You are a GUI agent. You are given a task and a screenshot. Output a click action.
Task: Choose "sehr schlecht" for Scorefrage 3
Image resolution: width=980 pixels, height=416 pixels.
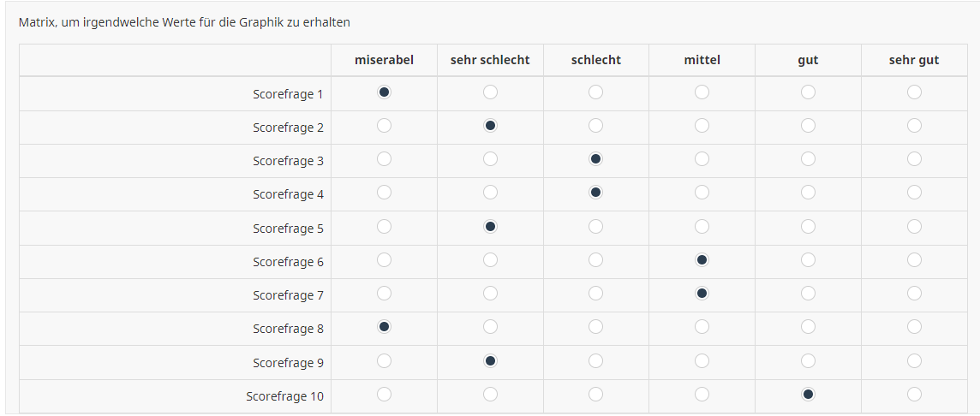(x=490, y=159)
